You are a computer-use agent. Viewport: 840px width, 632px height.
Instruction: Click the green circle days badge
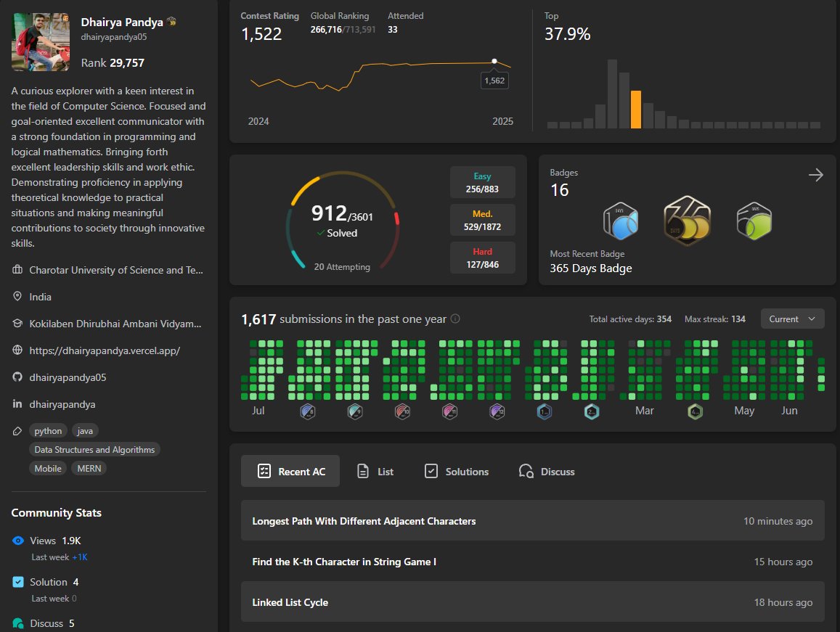pos(754,221)
